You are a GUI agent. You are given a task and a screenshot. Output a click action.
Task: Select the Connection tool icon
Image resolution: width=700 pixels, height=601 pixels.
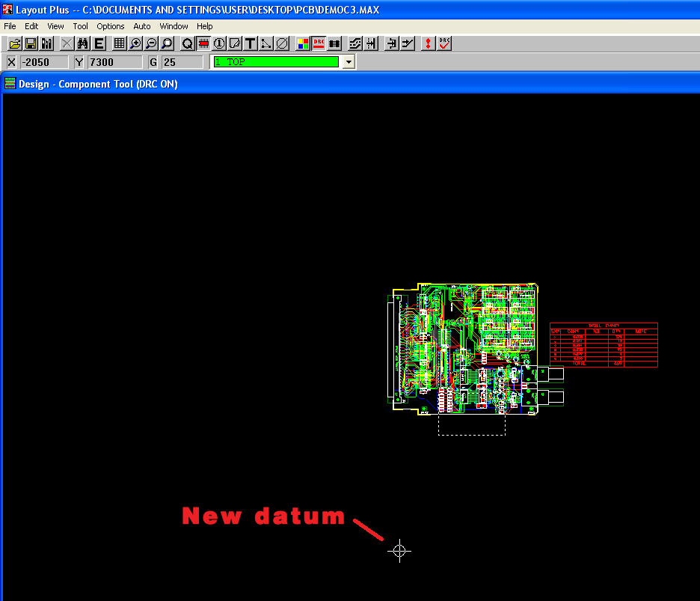266,44
